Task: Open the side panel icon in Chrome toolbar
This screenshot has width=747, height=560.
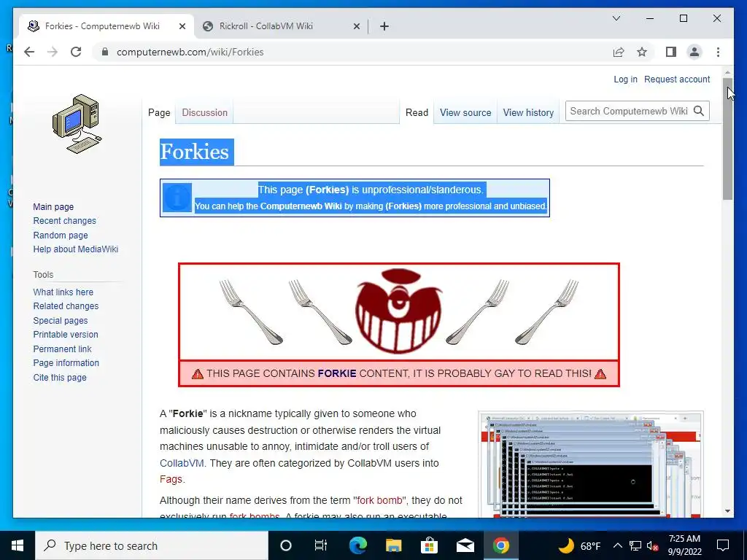Action: (671, 52)
